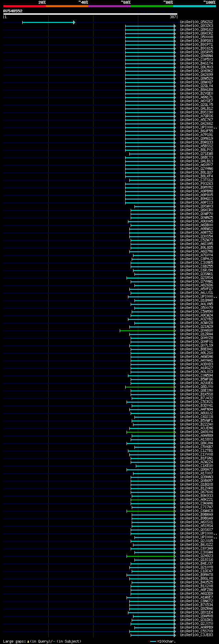The width and height of the screenshot is (219, 644).
Task: Click the UniRef100_A5BSS2 label
Action: 196,146
